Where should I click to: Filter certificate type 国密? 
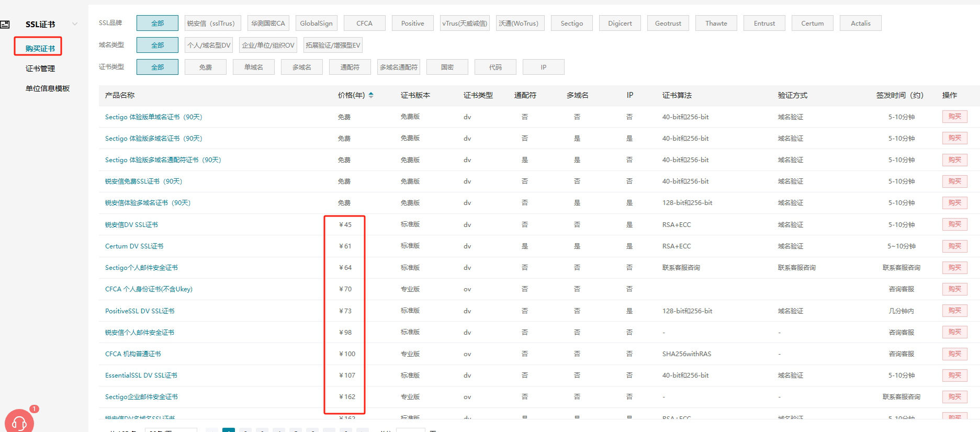click(x=447, y=67)
